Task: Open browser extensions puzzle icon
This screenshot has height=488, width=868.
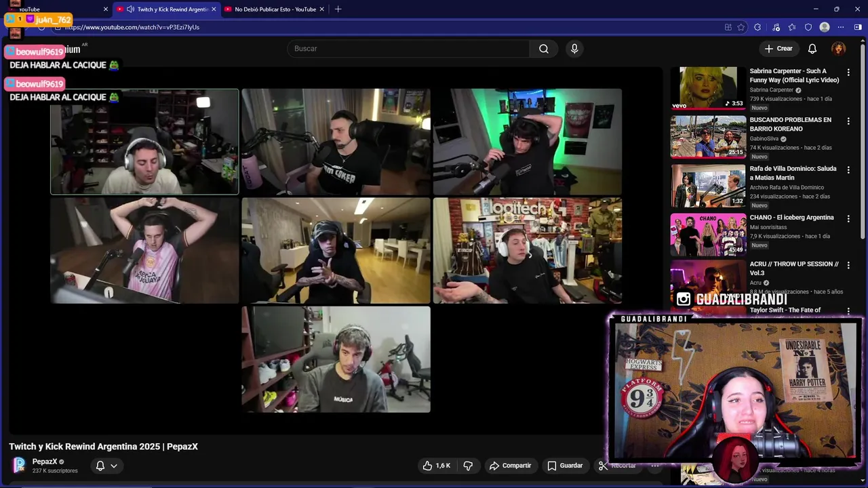Action: pos(757,27)
